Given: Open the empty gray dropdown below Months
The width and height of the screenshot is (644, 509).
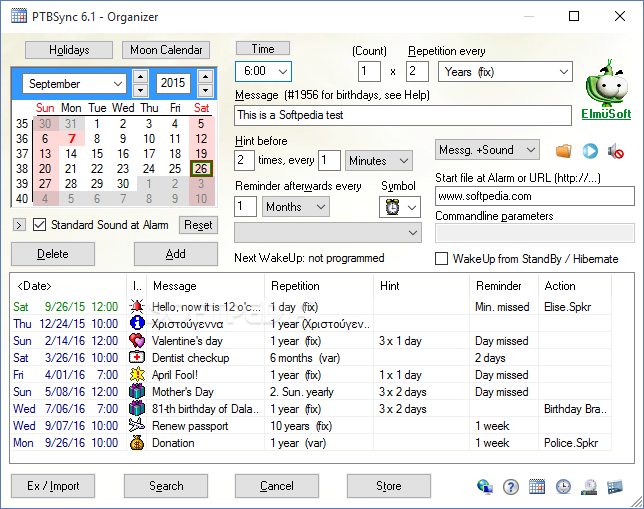Looking at the screenshot, I should click(328, 233).
